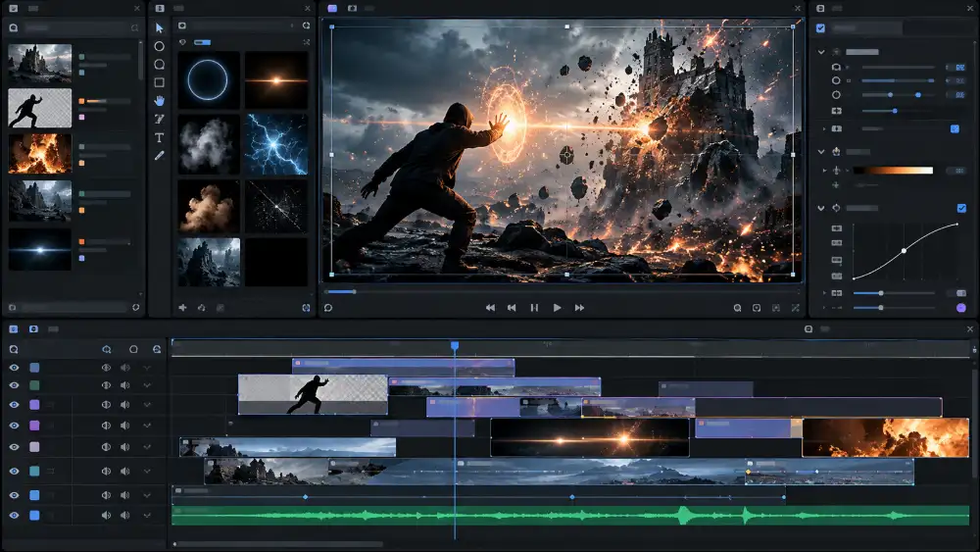Click the folder icon at media panel bottom left
The image size is (980, 552).
[x=13, y=308]
